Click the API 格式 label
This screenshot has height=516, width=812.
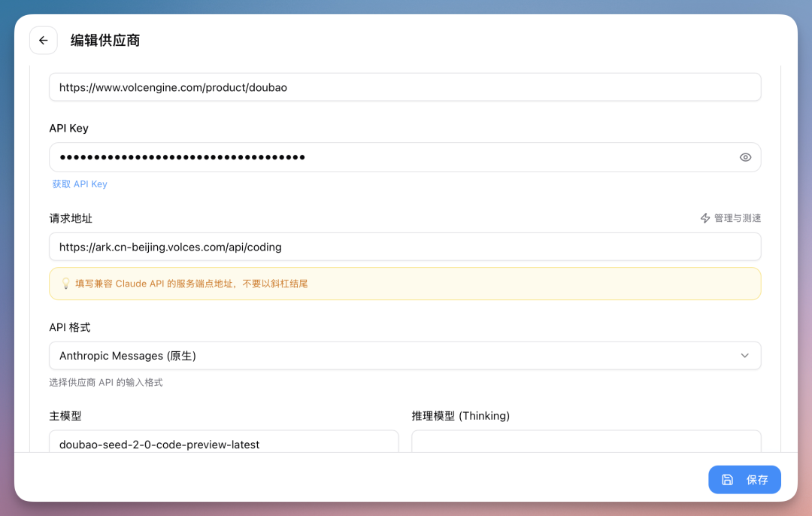(70, 327)
